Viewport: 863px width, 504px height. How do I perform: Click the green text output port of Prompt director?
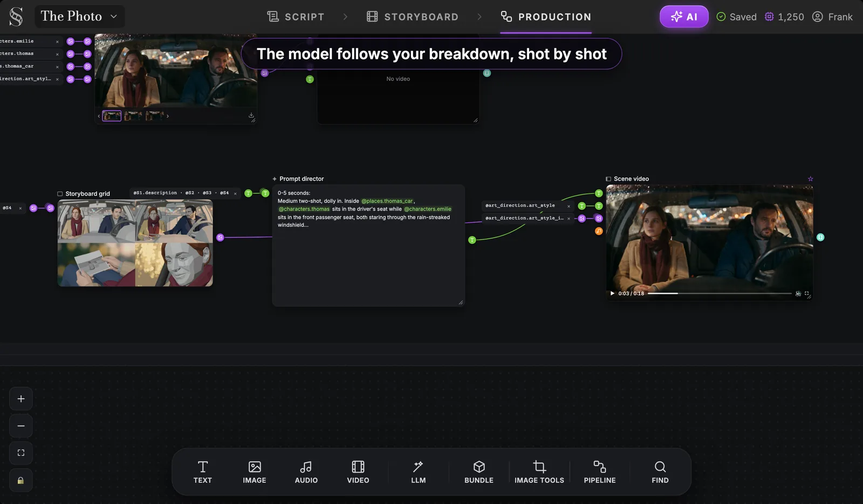[472, 240]
